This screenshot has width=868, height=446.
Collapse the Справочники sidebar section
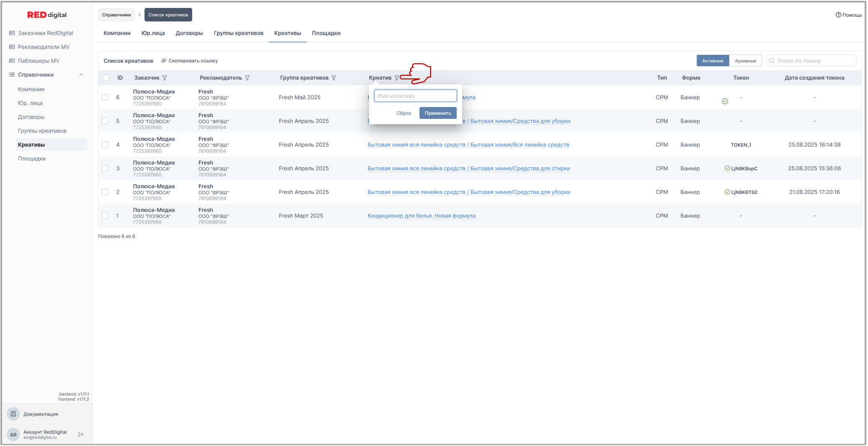[x=81, y=75]
